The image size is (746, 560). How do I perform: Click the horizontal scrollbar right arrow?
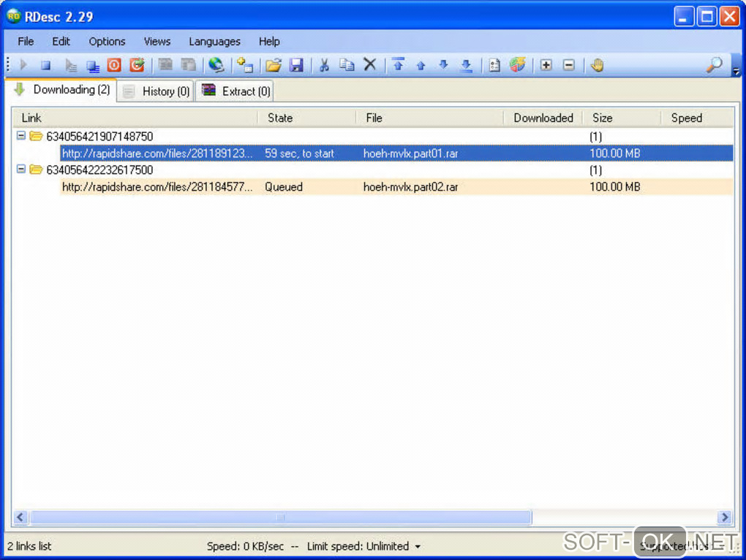tap(725, 517)
